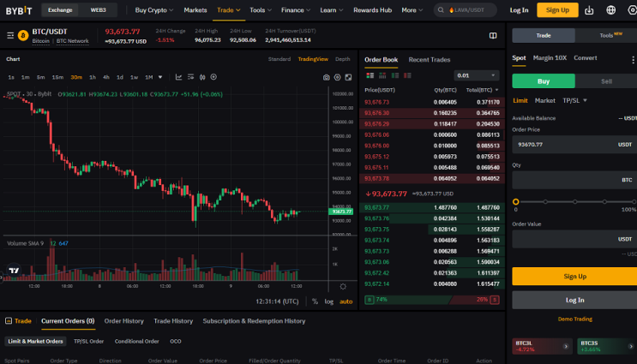637x364 pixels.
Task: Take a chart snapshot with camera icon
Action: [x=327, y=77]
